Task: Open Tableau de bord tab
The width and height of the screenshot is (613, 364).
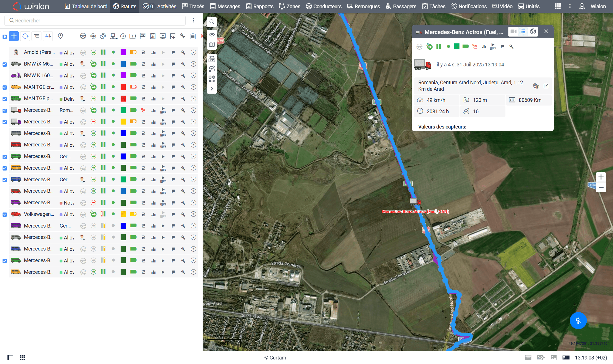Action: pos(86,6)
